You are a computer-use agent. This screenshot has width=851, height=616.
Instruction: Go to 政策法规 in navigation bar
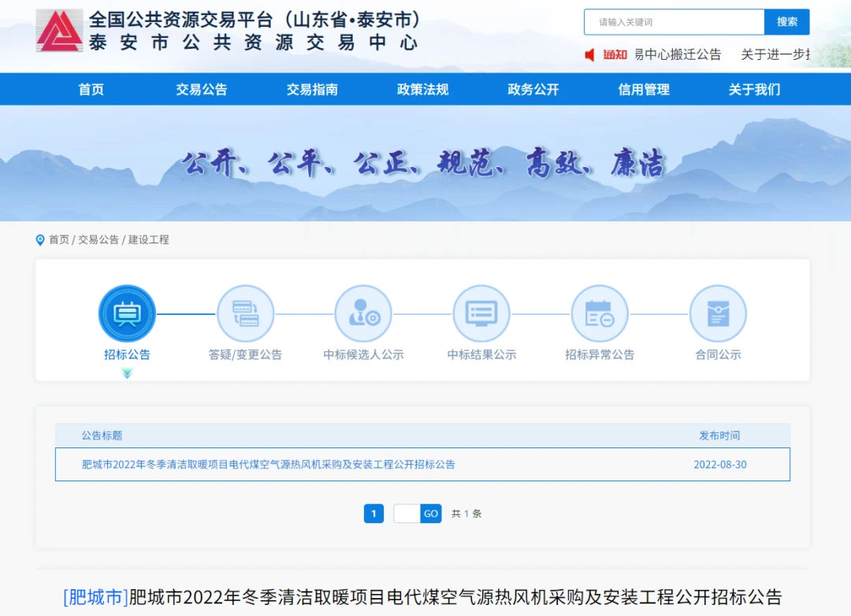point(422,89)
